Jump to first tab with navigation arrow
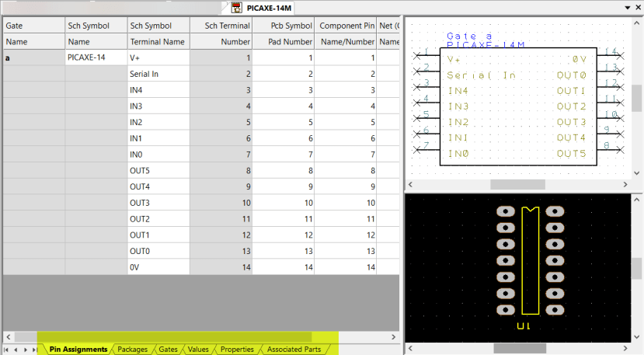Image resolution: width=644 pixels, height=355 pixels. tap(6, 350)
